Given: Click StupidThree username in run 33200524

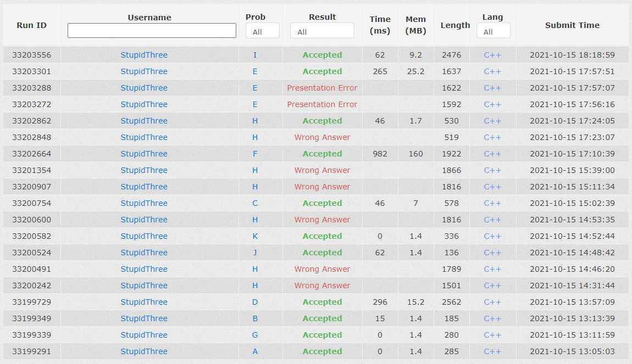Looking at the screenshot, I should [x=144, y=253].
